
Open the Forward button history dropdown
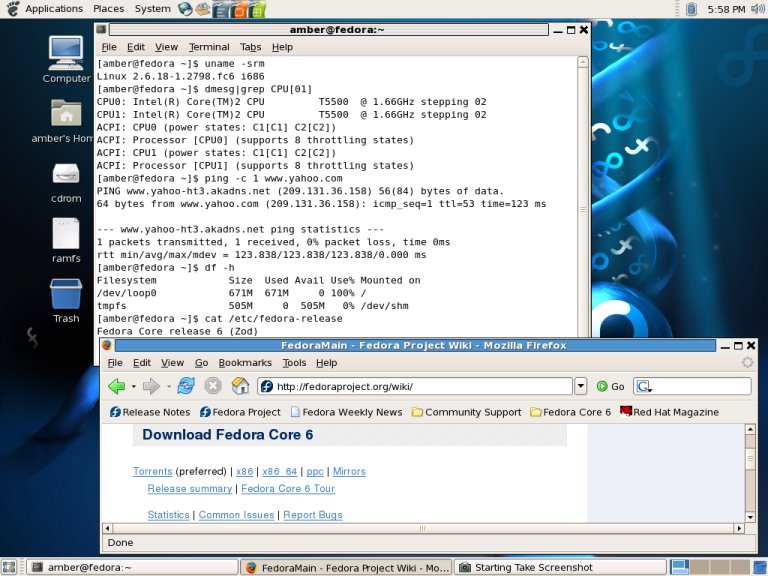(168, 386)
